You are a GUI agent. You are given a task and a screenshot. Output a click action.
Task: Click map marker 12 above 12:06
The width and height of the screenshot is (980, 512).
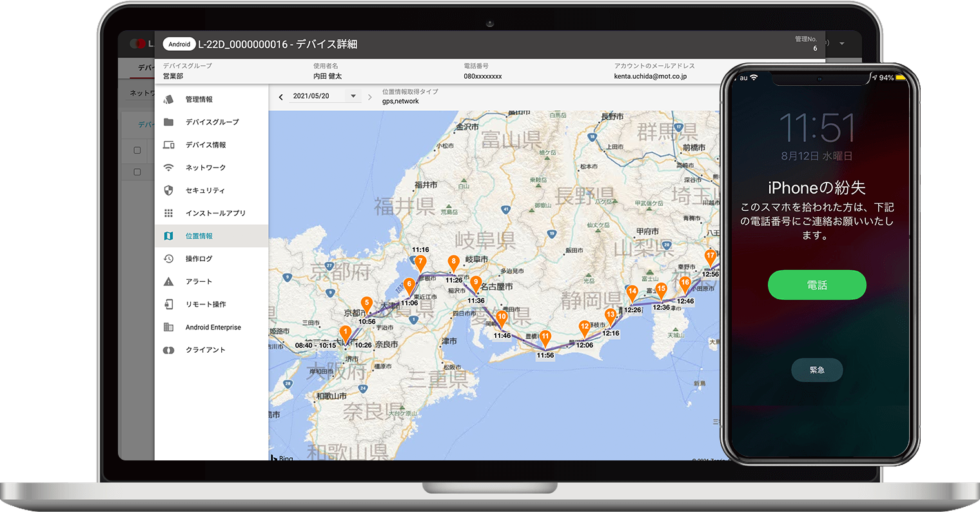[x=585, y=328]
